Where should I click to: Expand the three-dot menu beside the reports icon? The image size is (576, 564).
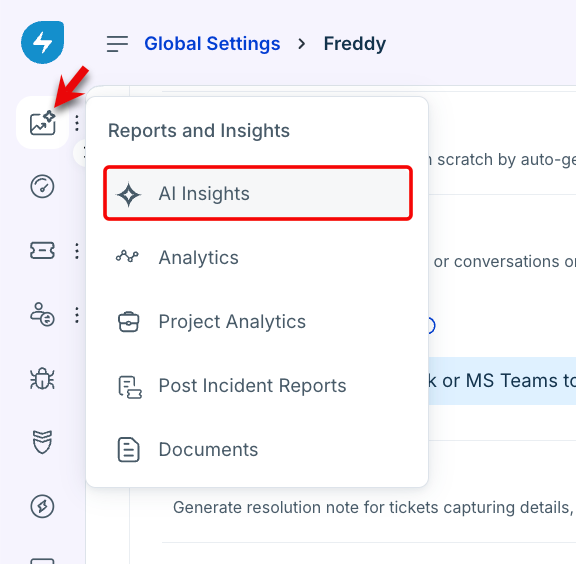(x=77, y=123)
